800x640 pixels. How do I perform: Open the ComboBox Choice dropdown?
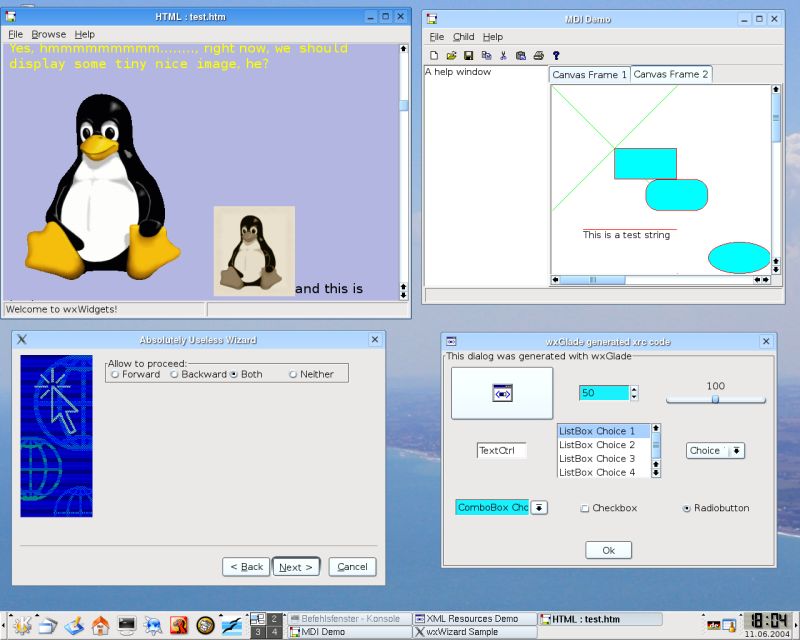point(539,507)
